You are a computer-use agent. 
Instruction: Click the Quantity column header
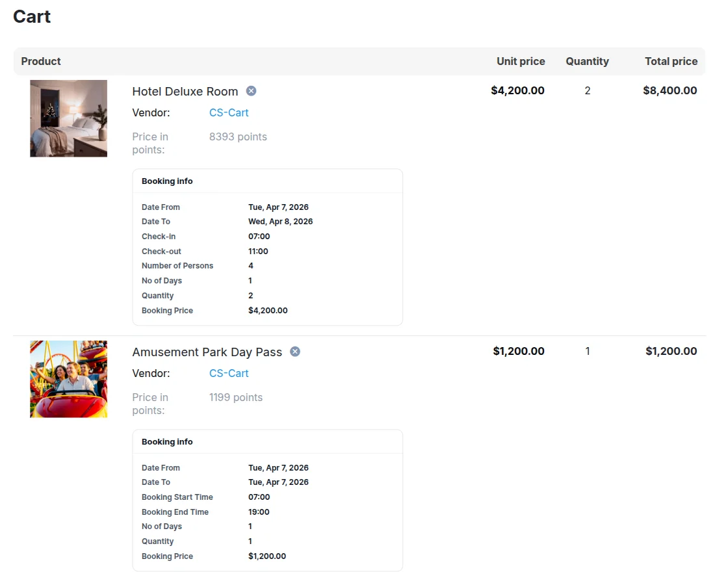click(587, 61)
